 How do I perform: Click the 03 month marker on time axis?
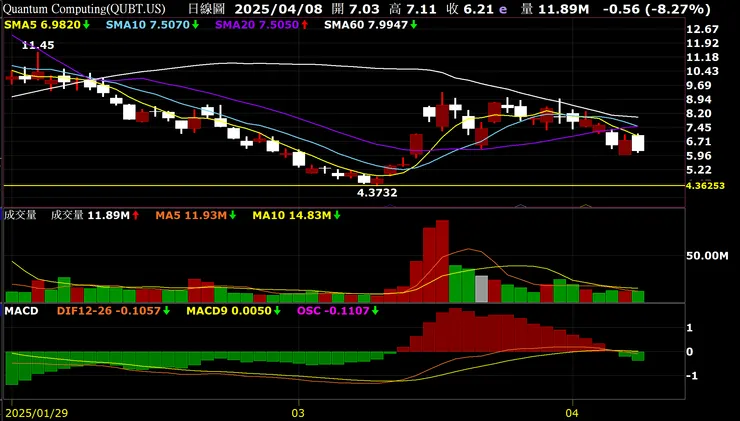(x=298, y=413)
